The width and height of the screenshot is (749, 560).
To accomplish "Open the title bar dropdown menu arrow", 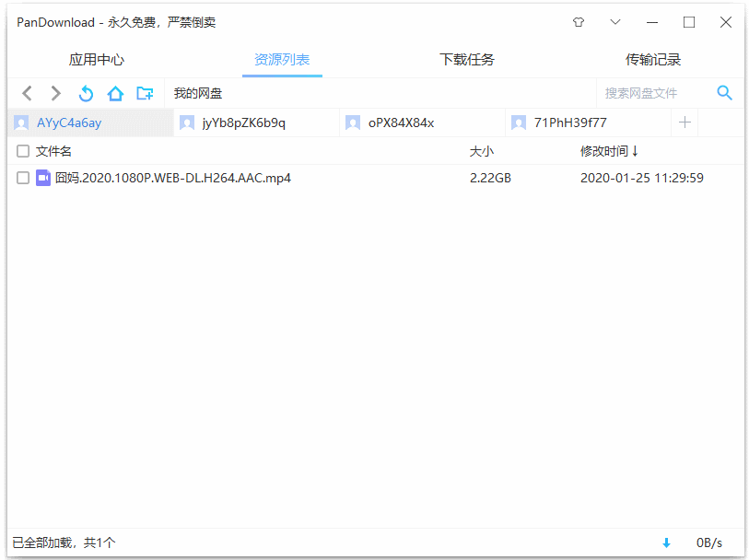I will pos(615,22).
